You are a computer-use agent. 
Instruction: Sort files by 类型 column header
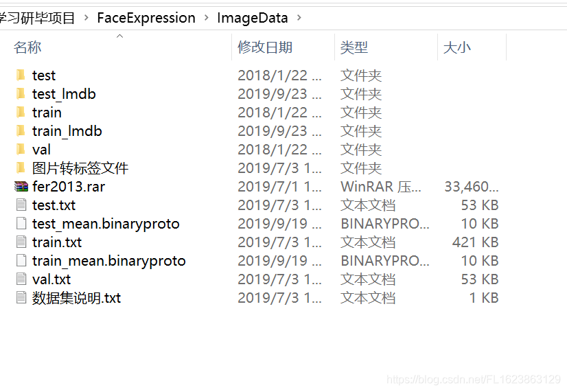pos(354,47)
